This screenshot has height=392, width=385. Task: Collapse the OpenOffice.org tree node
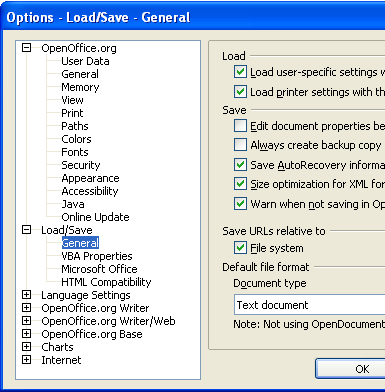pyautogui.click(x=26, y=48)
